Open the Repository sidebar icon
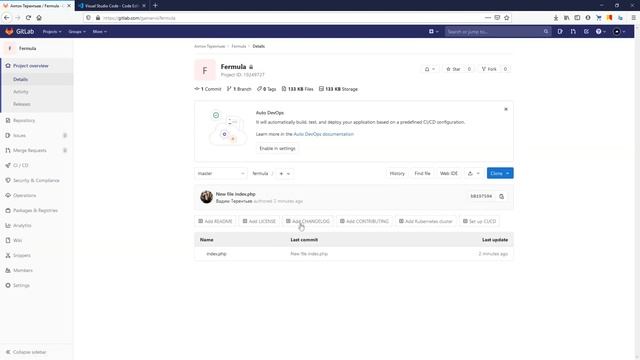 point(8,120)
